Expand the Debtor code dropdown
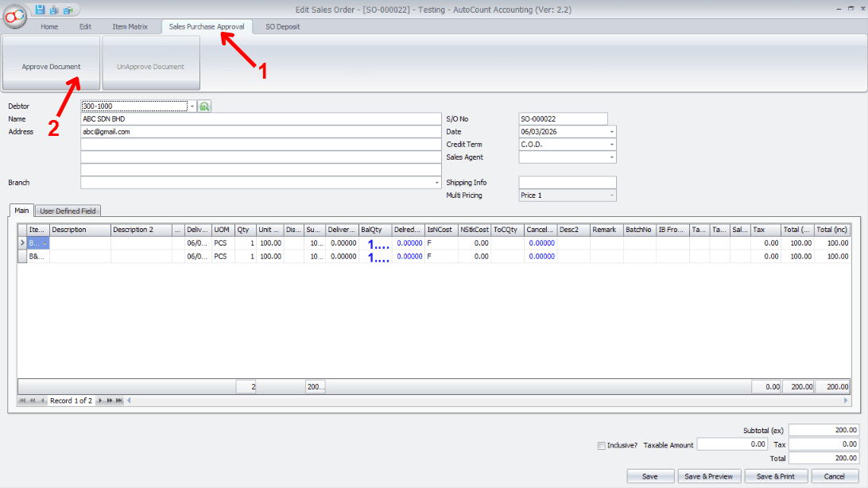 192,106
